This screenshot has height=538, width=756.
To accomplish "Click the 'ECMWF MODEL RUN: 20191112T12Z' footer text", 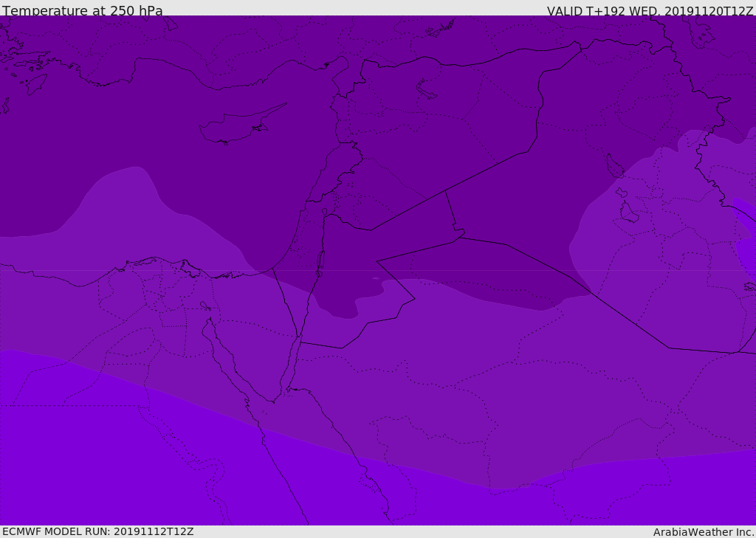I will tap(98, 531).
